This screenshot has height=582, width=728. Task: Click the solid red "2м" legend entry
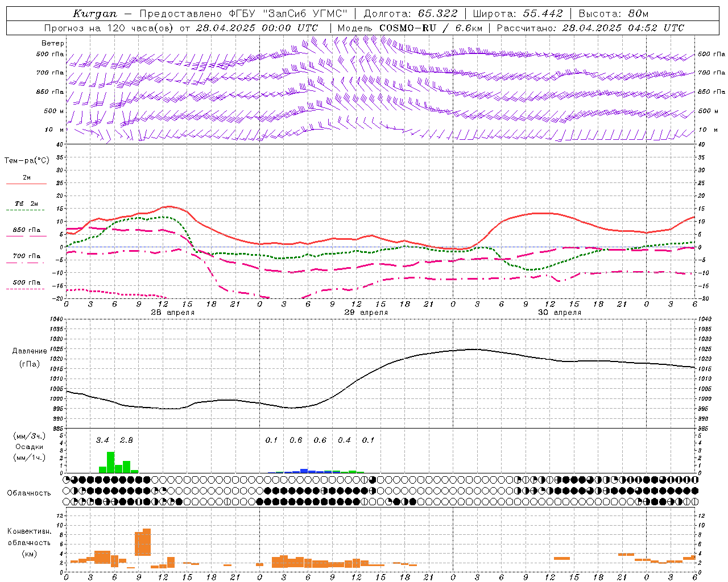tap(27, 178)
